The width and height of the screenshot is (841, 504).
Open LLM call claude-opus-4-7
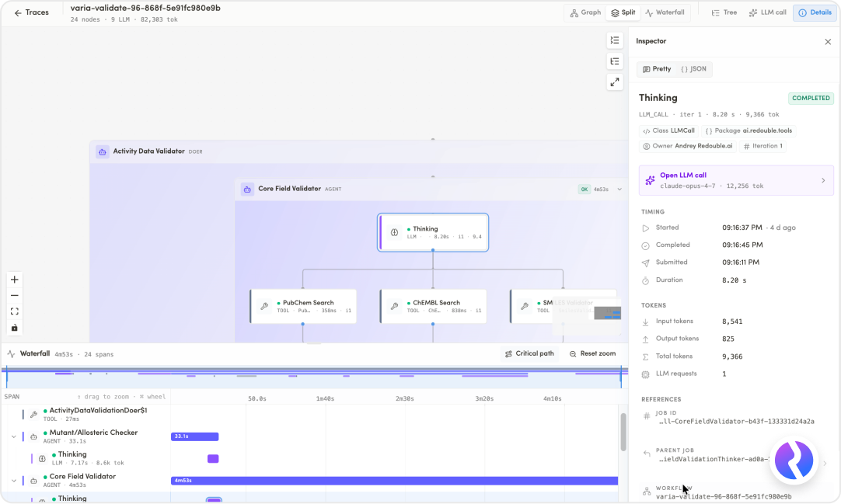coord(736,180)
